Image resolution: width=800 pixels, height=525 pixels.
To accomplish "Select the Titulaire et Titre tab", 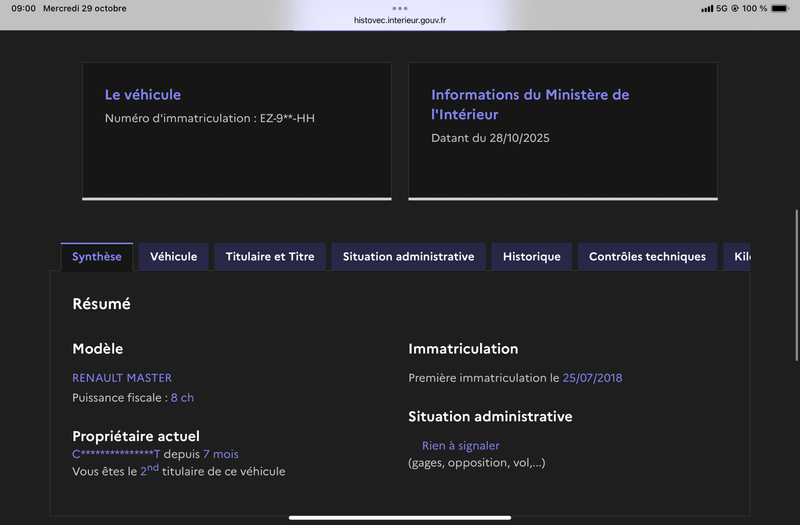I will (270, 257).
